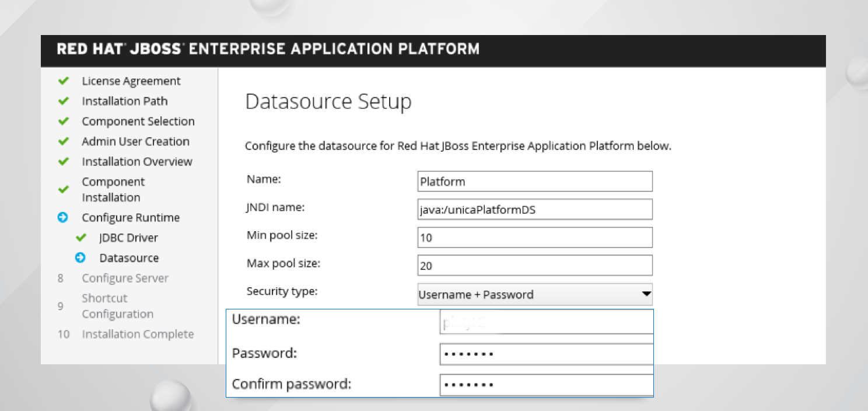This screenshot has height=411, width=868.
Task: Click the checkmark next to Admin User Creation
Action: [64, 141]
